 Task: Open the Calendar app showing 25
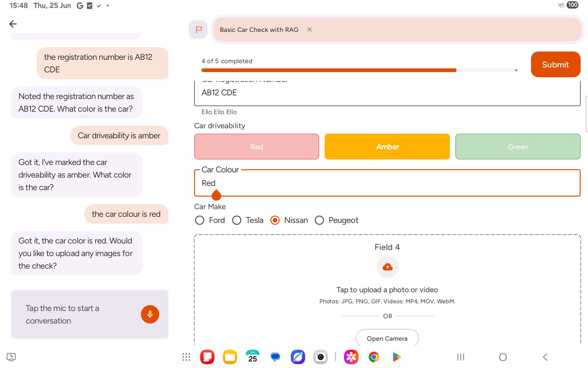(253, 357)
